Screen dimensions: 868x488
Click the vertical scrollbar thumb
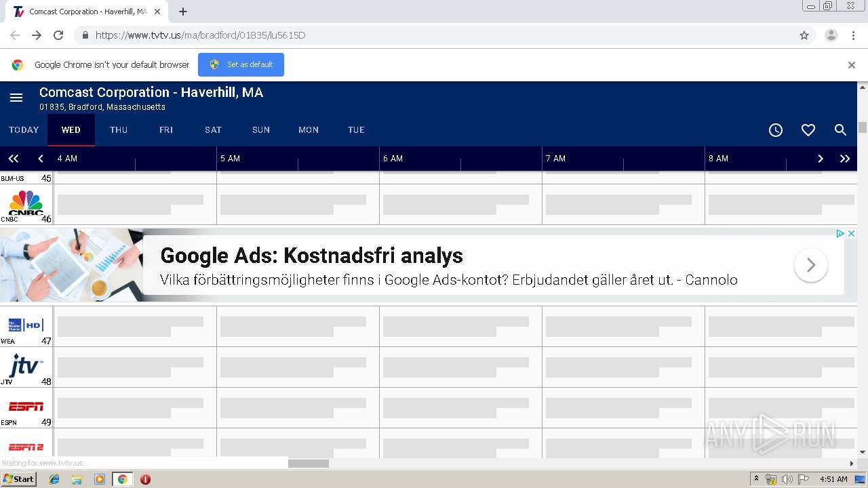coord(863,127)
